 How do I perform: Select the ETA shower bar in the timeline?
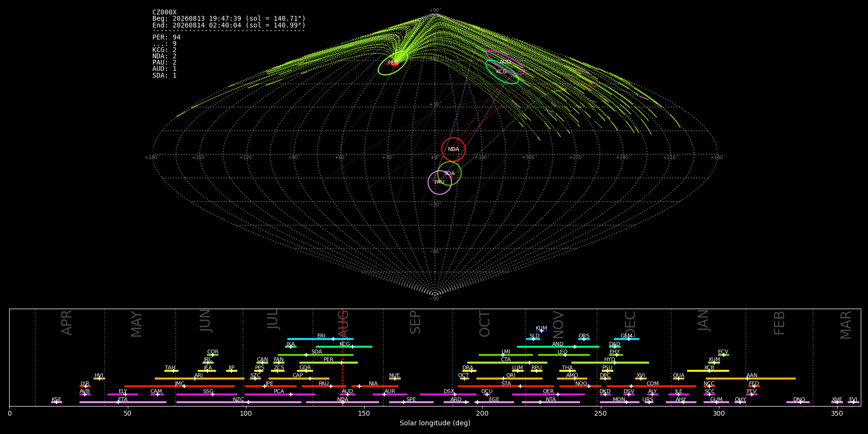click(123, 402)
